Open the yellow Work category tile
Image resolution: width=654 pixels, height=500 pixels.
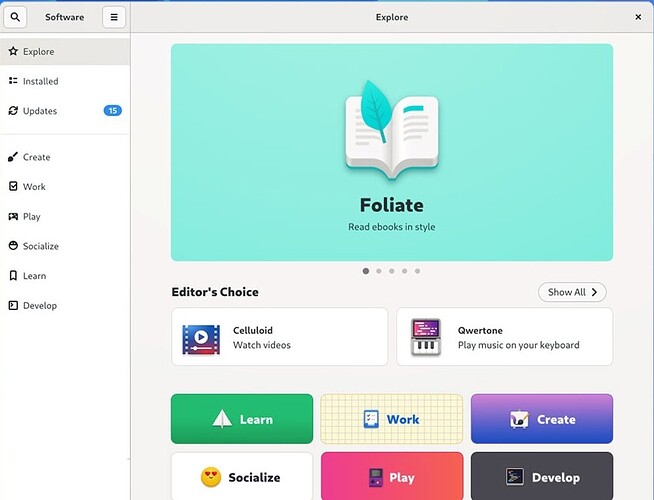tap(392, 419)
